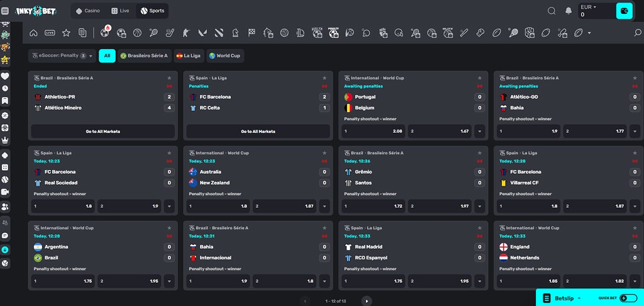644x306 pixels.
Task: Open the notifications bell
Action: click(569, 11)
